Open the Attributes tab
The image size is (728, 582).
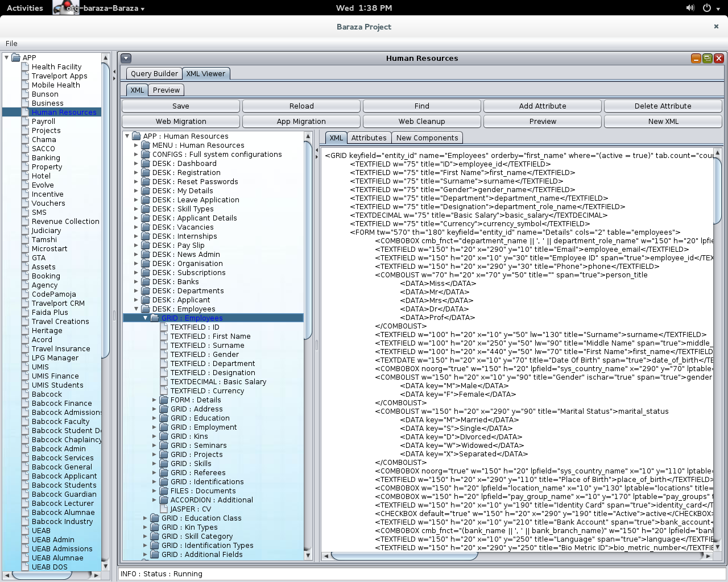369,138
